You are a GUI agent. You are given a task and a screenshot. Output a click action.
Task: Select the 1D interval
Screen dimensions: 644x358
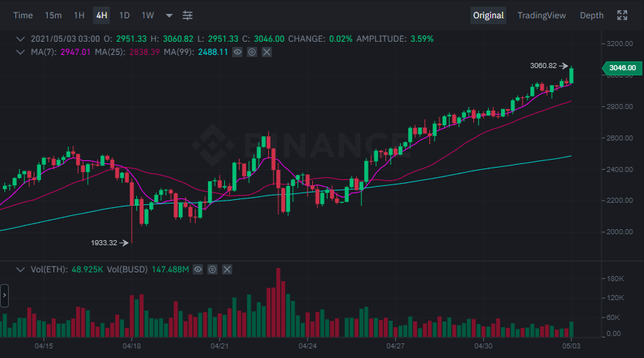coord(125,15)
